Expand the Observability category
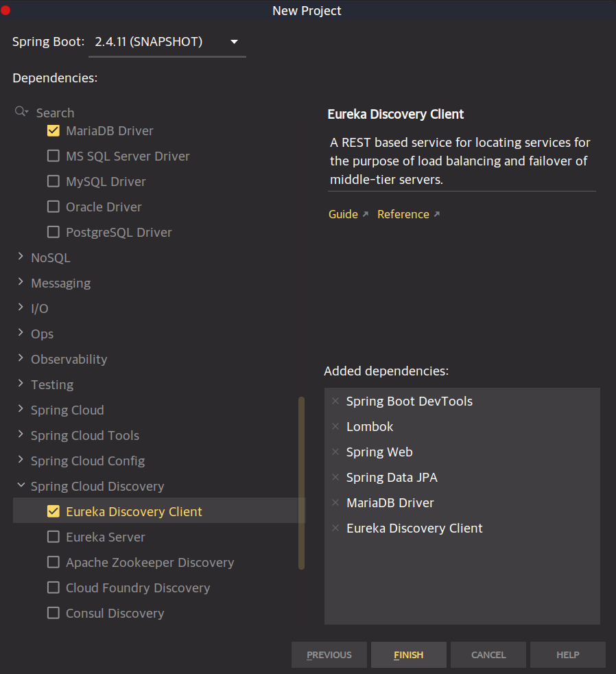This screenshot has width=616, height=674. tap(21, 358)
